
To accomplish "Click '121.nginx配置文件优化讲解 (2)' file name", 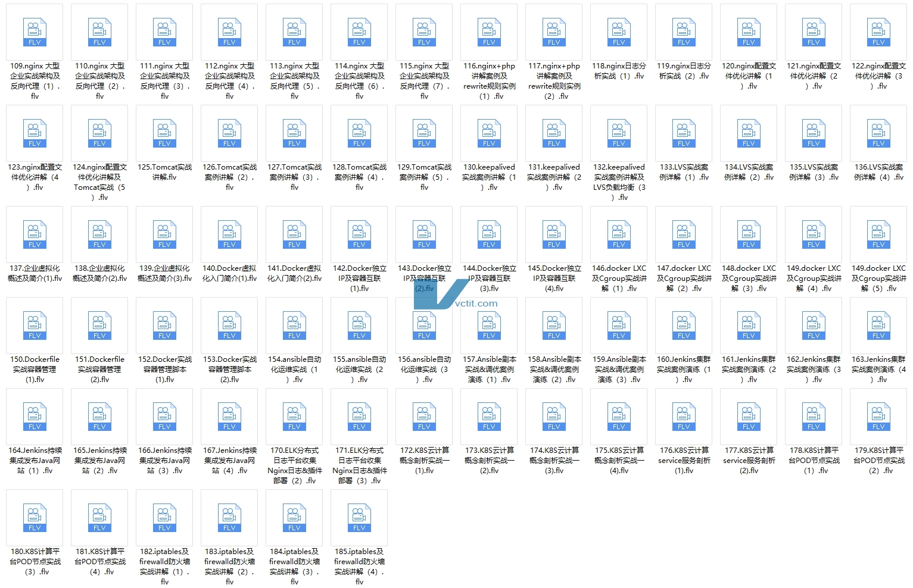I will 814,76.
